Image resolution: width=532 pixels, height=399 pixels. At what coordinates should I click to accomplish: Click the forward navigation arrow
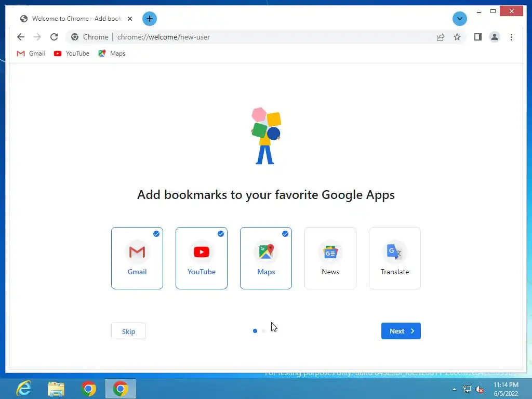(37, 37)
